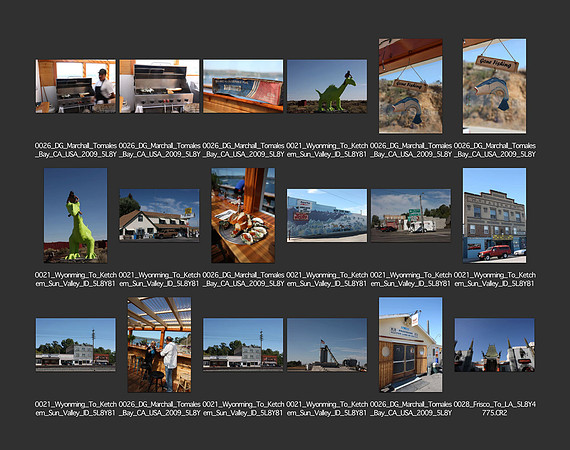Image resolution: width=570 pixels, height=450 pixels.
Task: Open the Chinese Theatre photo
Action: pos(494,345)
